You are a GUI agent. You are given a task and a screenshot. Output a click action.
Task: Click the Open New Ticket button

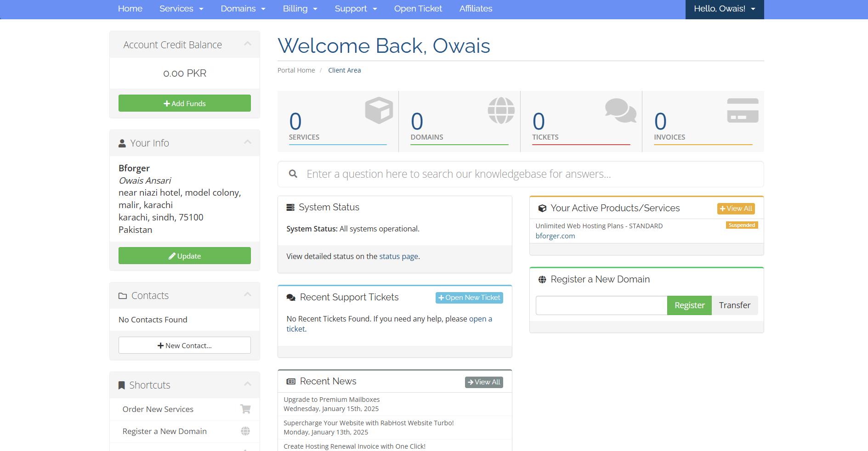pyautogui.click(x=469, y=298)
